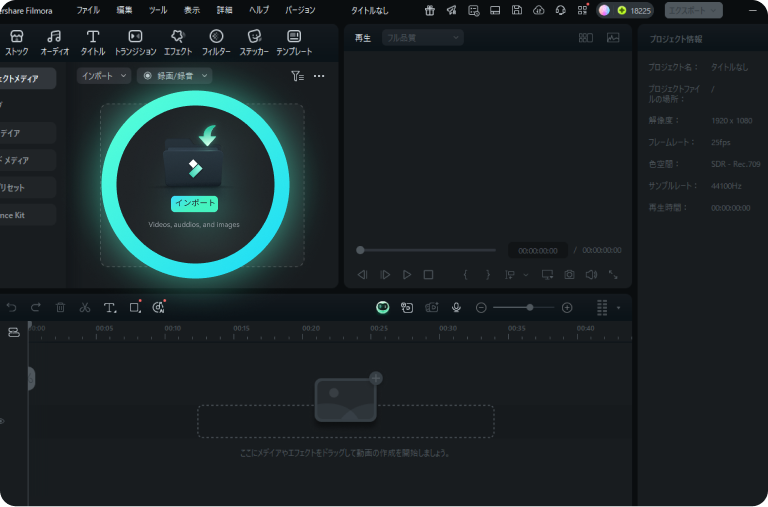Click the cloud upload icon
768x507 pixels.
538,10
